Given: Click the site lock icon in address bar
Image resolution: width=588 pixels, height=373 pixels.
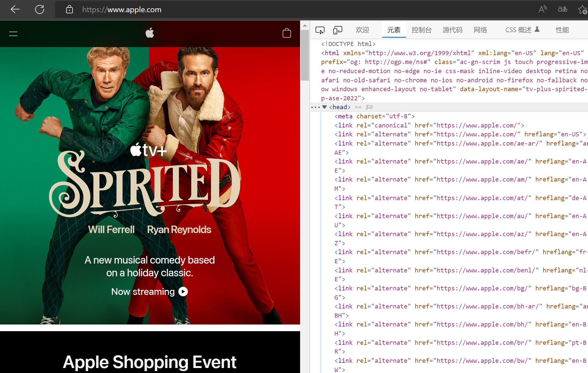Looking at the screenshot, I should (x=69, y=9).
